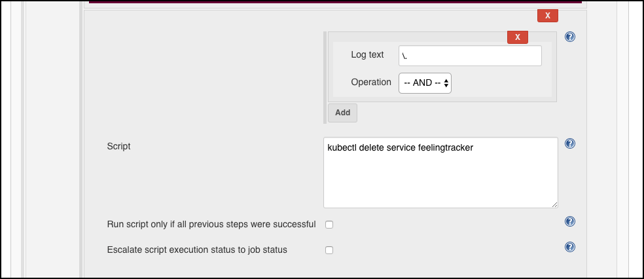This screenshot has height=279, width=644.
Task: Tick Escalate script execution status checkbox
Action: [329, 250]
